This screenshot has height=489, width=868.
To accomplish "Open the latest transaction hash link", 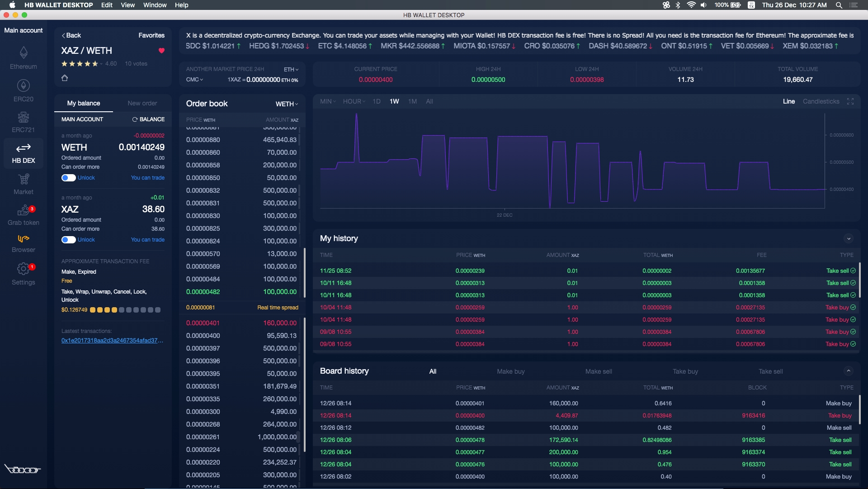I will pyautogui.click(x=113, y=341).
